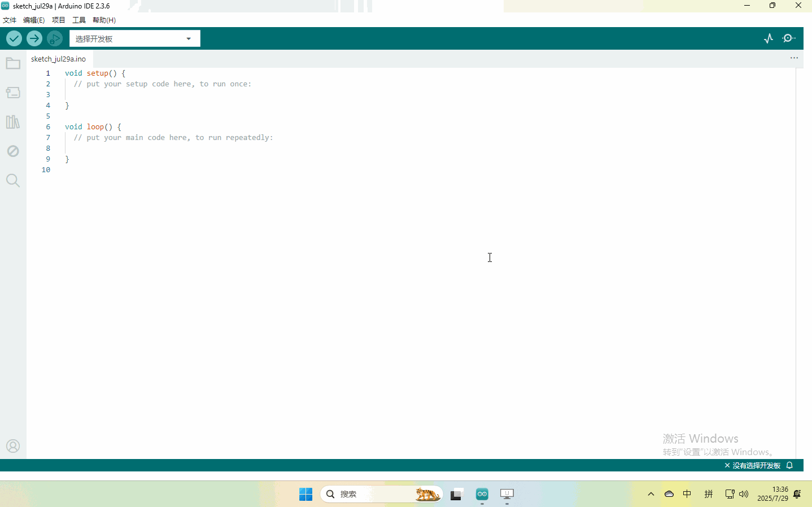Click the Upload arrow button

[x=34, y=38]
